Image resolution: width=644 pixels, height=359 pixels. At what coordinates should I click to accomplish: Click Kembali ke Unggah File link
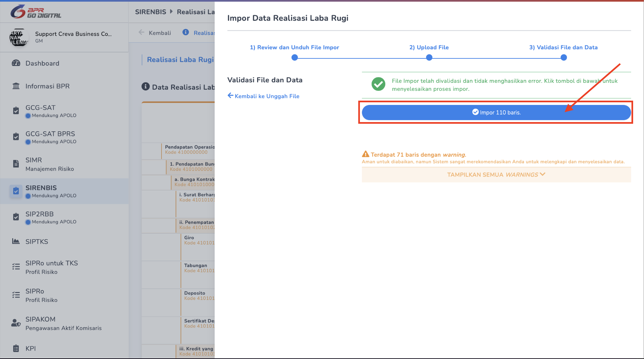(x=263, y=96)
